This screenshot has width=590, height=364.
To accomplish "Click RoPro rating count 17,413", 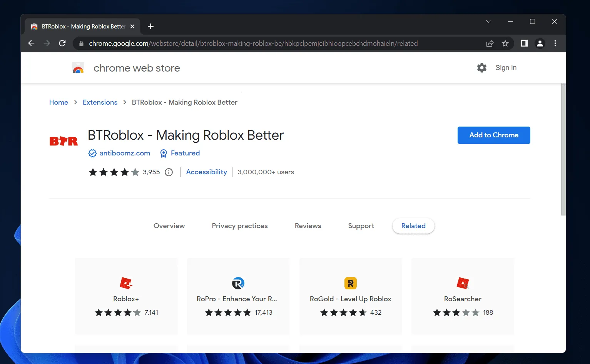I will click(x=264, y=312).
